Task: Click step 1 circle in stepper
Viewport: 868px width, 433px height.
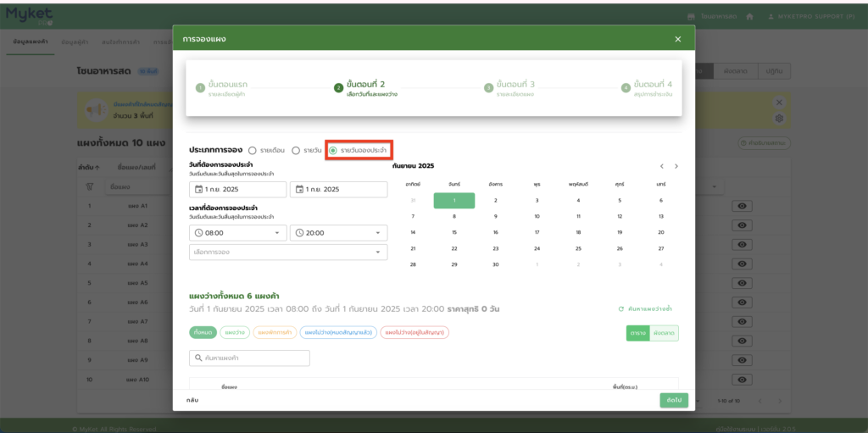Action: (x=200, y=87)
